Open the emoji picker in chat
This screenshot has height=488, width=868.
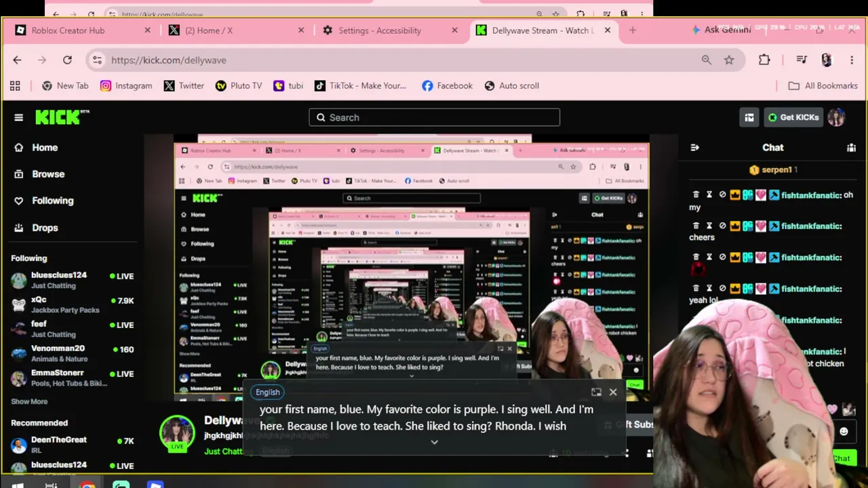[x=844, y=432]
